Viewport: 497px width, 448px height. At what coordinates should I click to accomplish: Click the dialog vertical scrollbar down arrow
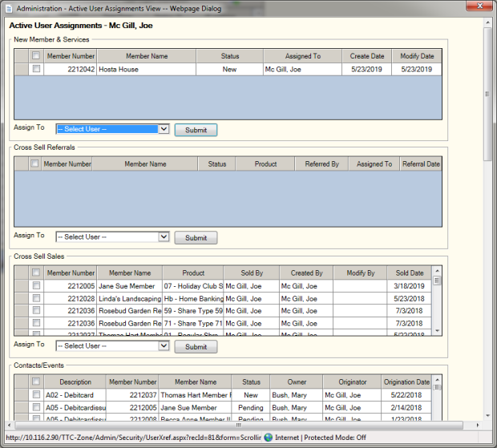click(x=487, y=416)
